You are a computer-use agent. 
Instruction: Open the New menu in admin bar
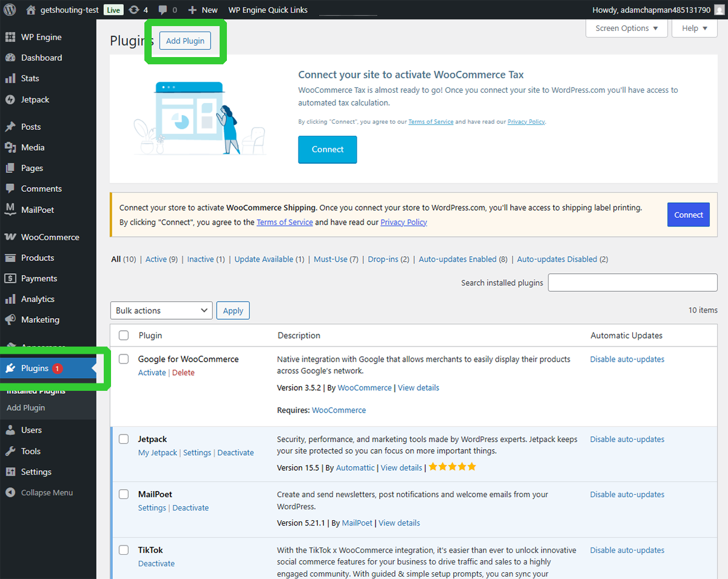(x=203, y=9)
